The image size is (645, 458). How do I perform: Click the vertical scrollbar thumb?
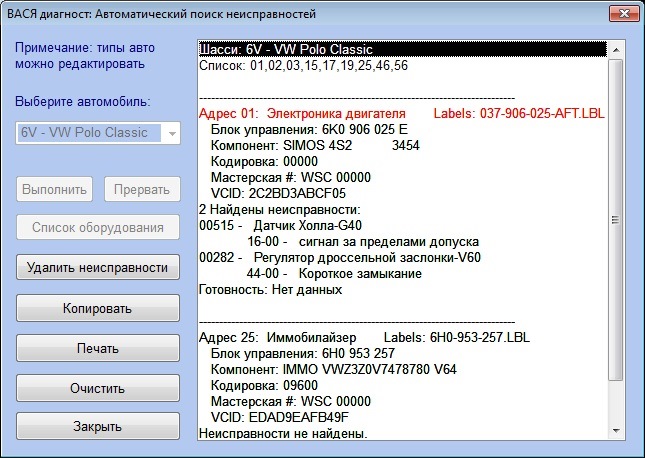pyautogui.click(x=616, y=220)
